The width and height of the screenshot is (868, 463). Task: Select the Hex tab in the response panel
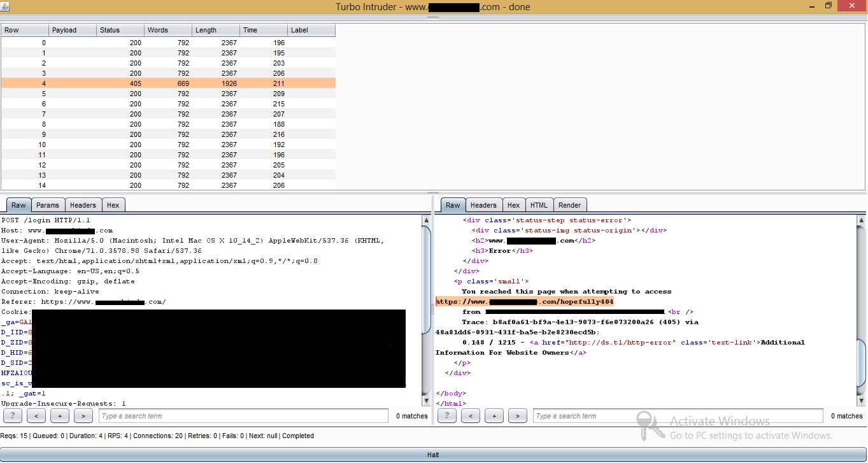513,204
